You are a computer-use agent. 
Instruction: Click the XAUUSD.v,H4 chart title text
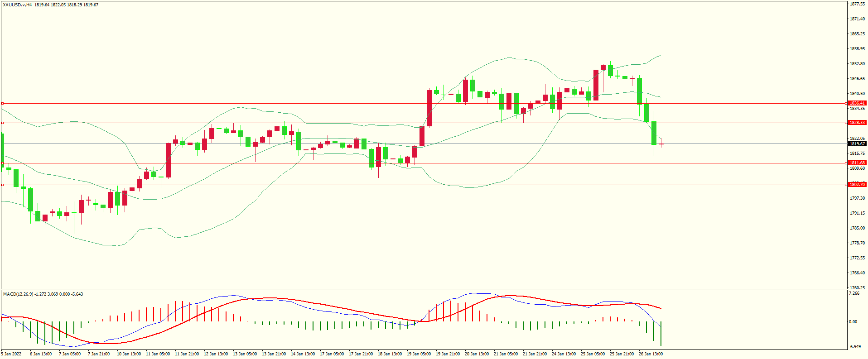[x=18, y=5]
